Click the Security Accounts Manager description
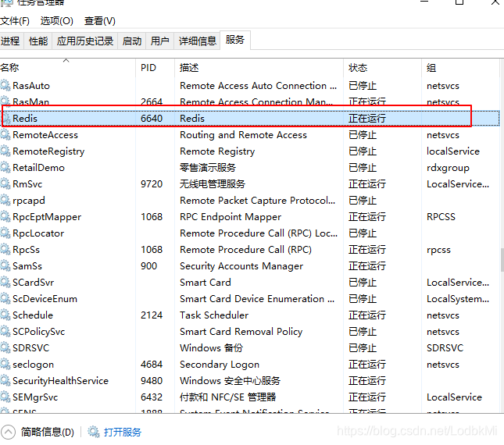This screenshot has width=504, height=445. 241,266
